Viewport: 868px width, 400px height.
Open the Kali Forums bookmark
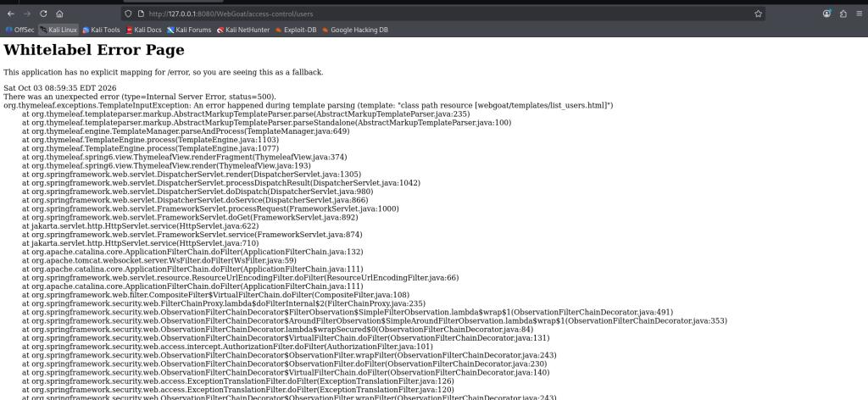(x=189, y=30)
